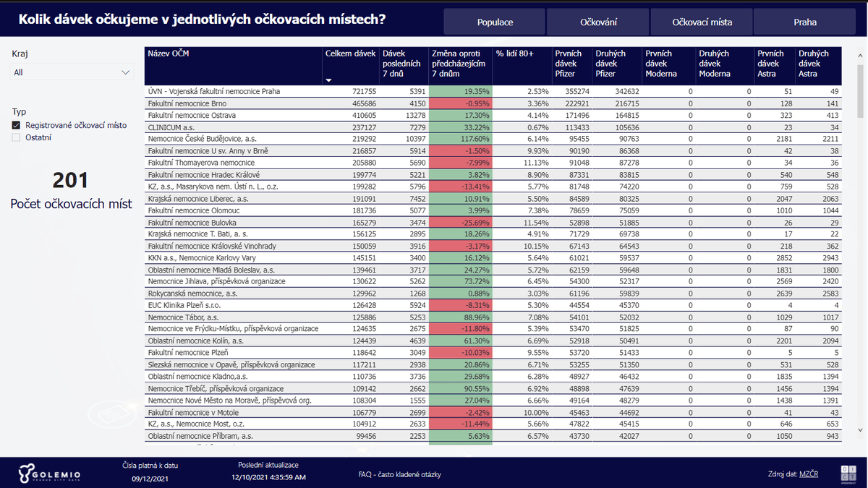The width and height of the screenshot is (868, 488).
Task: Select the Praha navigation button
Action: (x=804, y=22)
